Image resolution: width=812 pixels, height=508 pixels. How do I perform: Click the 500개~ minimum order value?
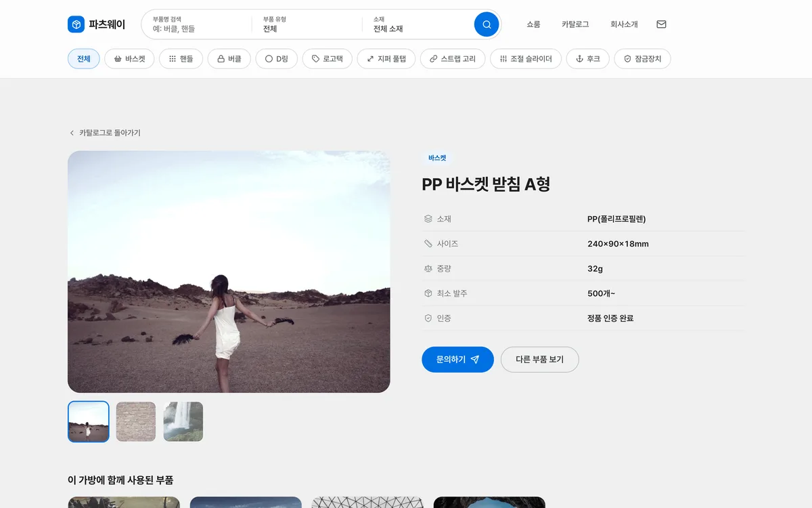tap(601, 293)
